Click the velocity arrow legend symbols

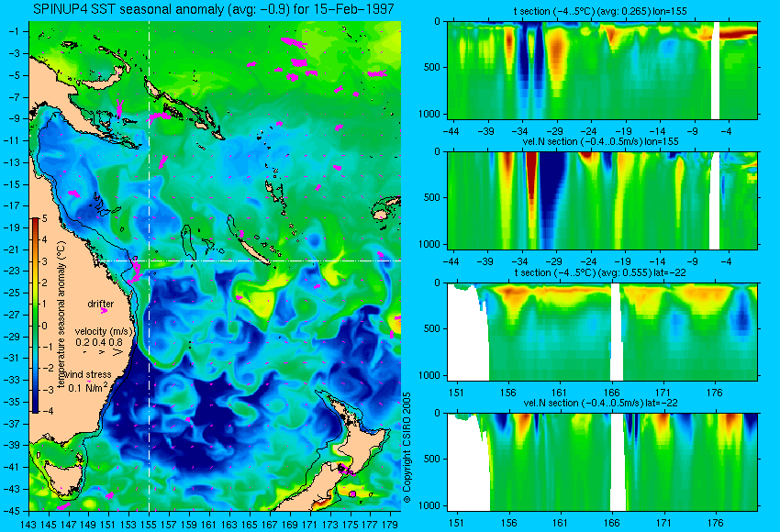tap(103, 352)
